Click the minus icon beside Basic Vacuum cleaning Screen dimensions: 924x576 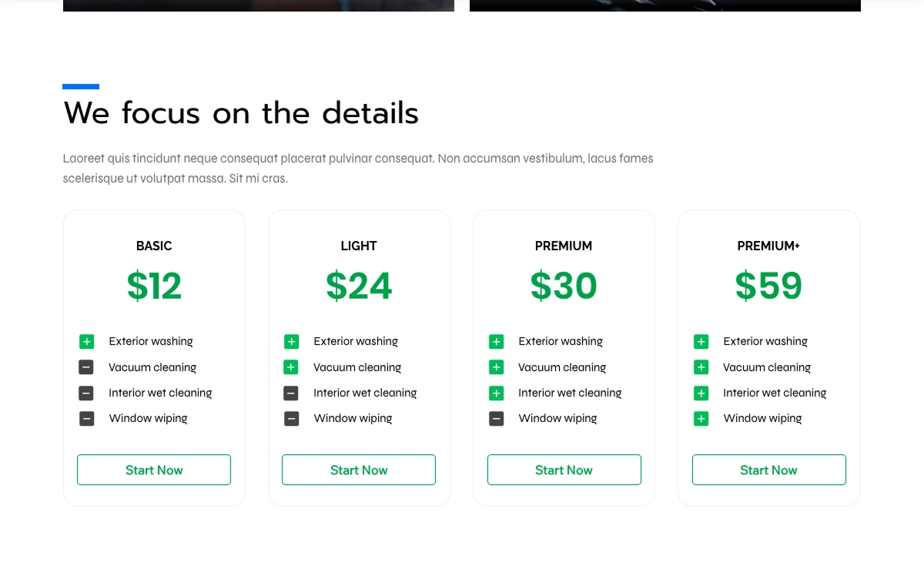pyautogui.click(x=86, y=367)
